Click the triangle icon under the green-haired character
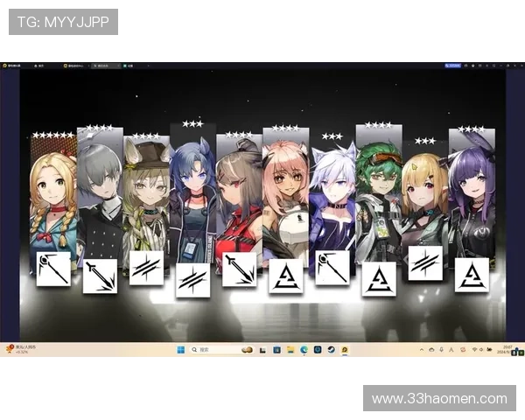This screenshot has width=525, height=420. [378, 278]
